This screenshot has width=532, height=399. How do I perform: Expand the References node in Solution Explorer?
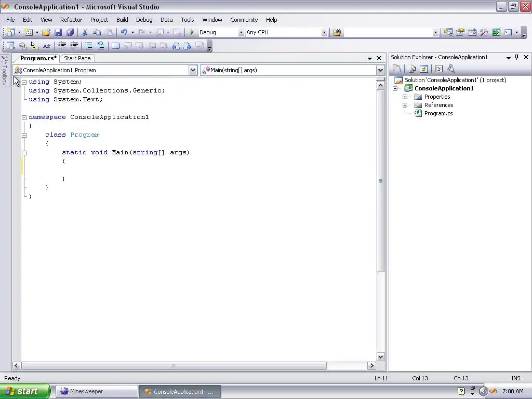(x=405, y=105)
